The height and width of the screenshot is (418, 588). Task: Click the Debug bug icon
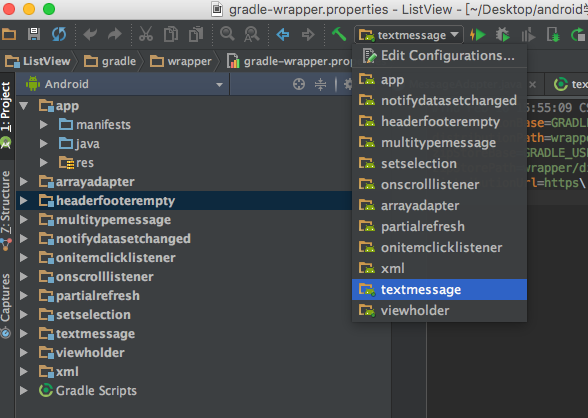click(x=502, y=34)
